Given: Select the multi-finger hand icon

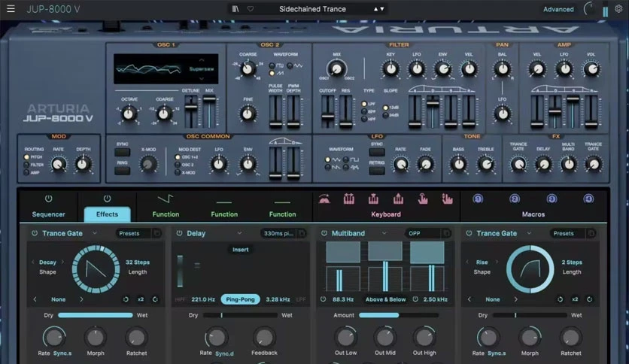Looking at the screenshot, I should click(x=447, y=199).
